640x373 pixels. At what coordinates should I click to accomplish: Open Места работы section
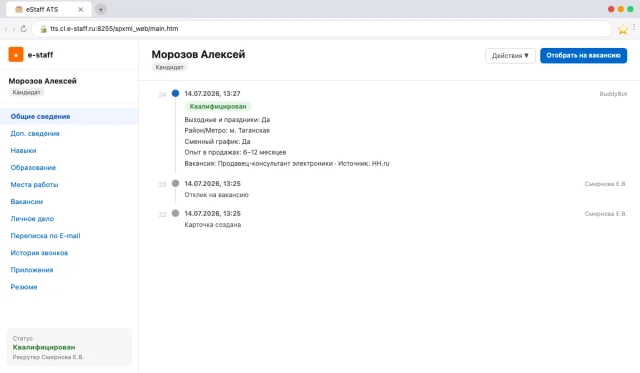(34, 185)
